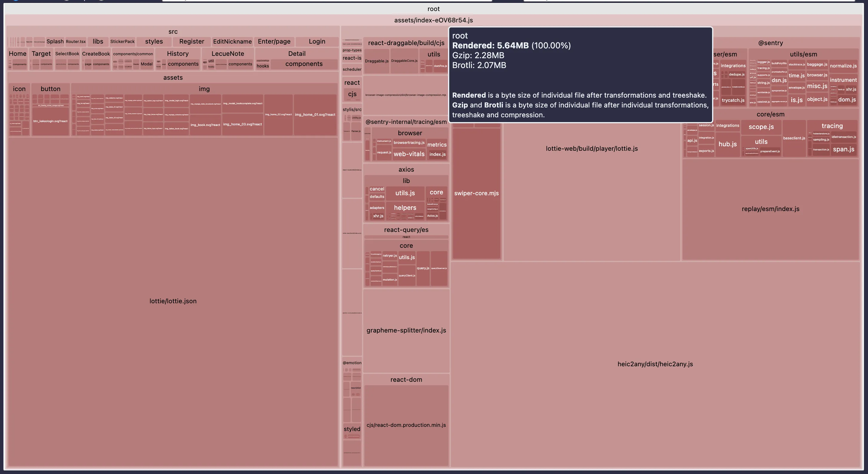The image size is (868, 474).
Task: Open the icon folder under assets
Action: pos(19,89)
